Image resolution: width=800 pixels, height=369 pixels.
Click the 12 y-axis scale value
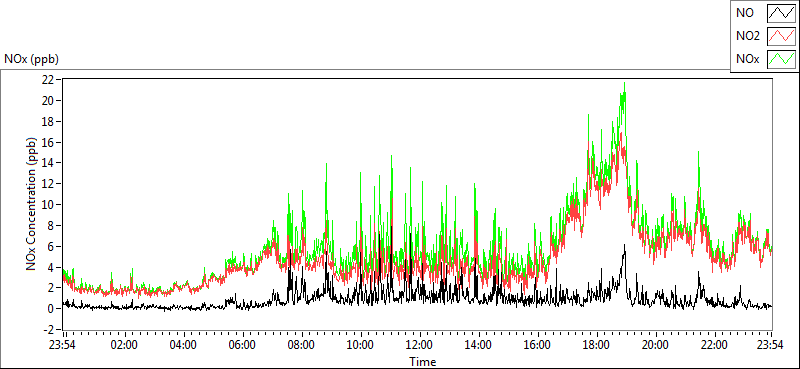point(48,184)
